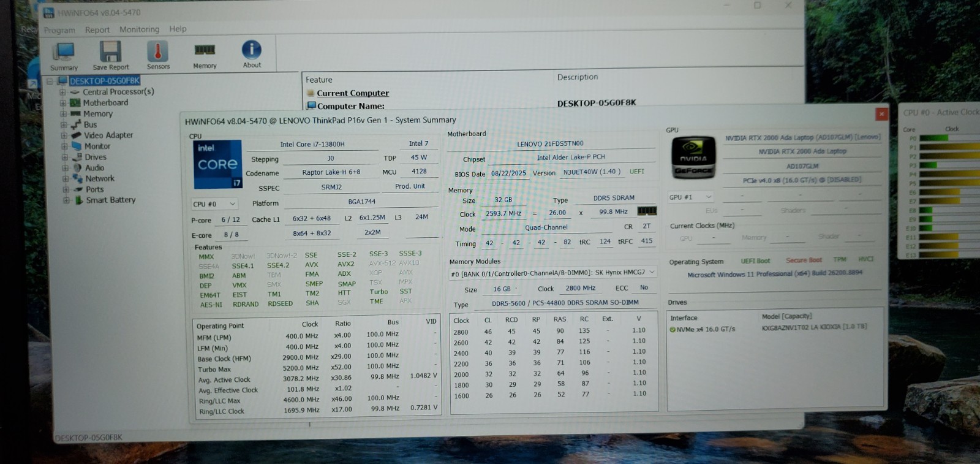Click the Save Report floppy icon
The width and height of the screenshot is (980, 464).
coord(111,52)
